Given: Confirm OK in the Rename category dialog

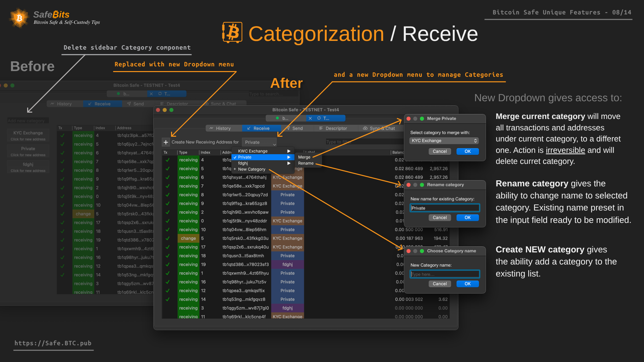Looking at the screenshot, I should coord(468,218).
